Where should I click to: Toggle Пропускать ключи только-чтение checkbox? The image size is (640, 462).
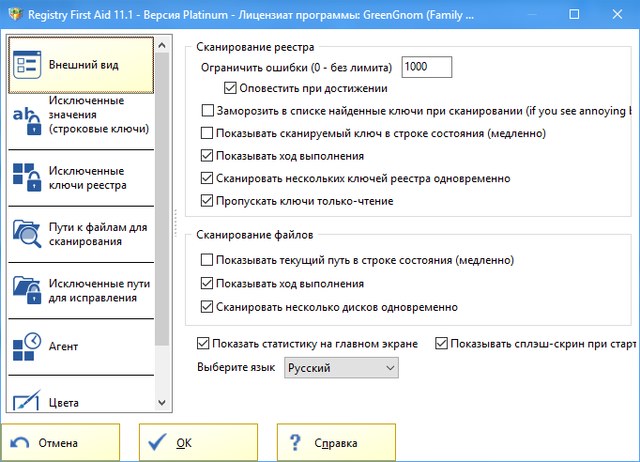tap(207, 201)
